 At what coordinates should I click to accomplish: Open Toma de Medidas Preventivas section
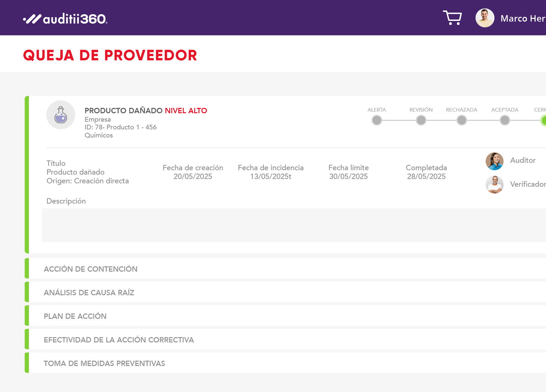point(104,363)
